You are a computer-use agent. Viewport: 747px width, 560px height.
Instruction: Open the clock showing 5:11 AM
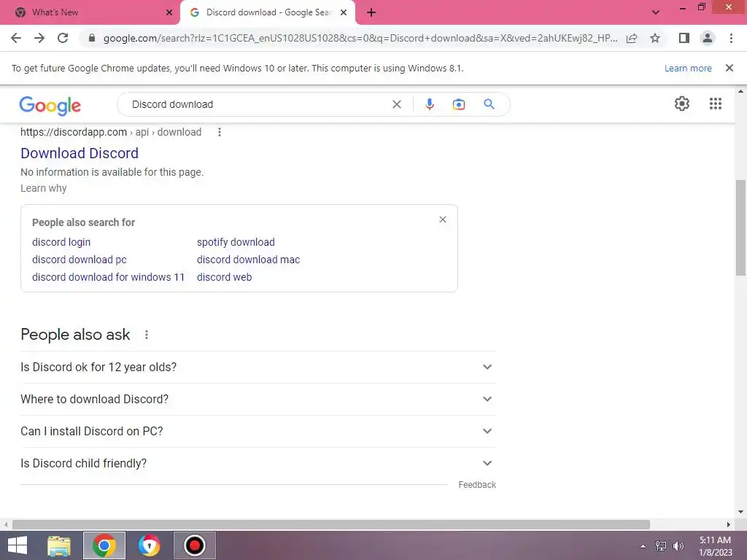coord(715,546)
